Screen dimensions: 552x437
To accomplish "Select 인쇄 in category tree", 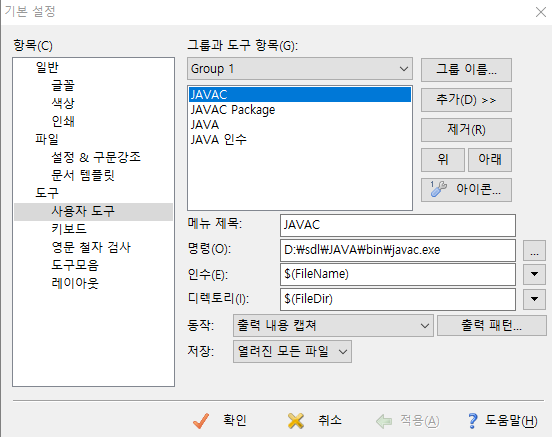I will coord(63,121).
